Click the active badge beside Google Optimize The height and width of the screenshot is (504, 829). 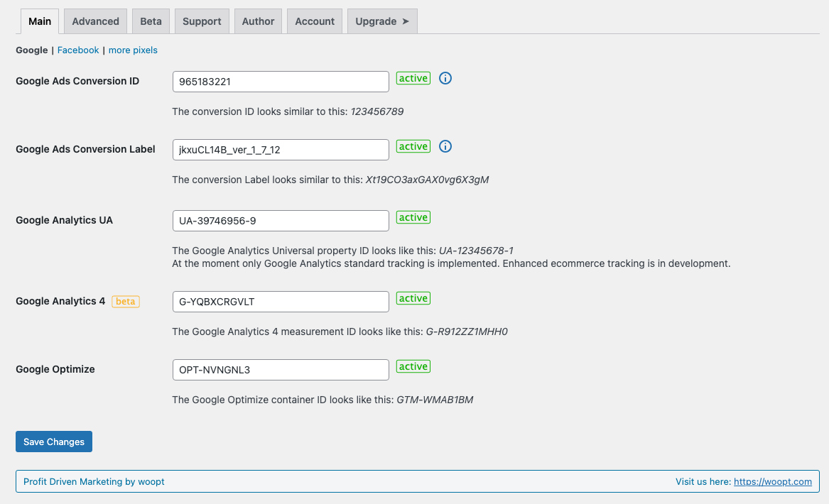coord(413,366)
